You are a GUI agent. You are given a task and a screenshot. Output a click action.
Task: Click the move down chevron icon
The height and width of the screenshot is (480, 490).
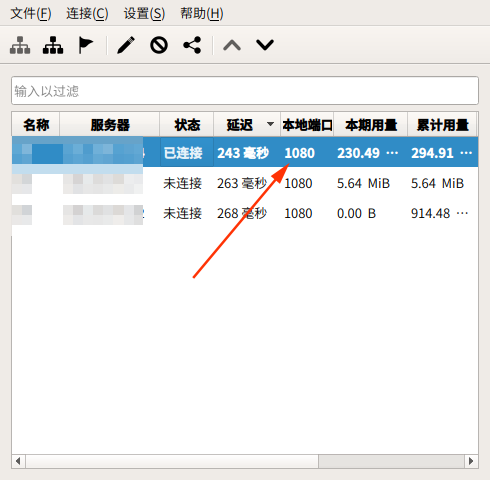point(265,45)
